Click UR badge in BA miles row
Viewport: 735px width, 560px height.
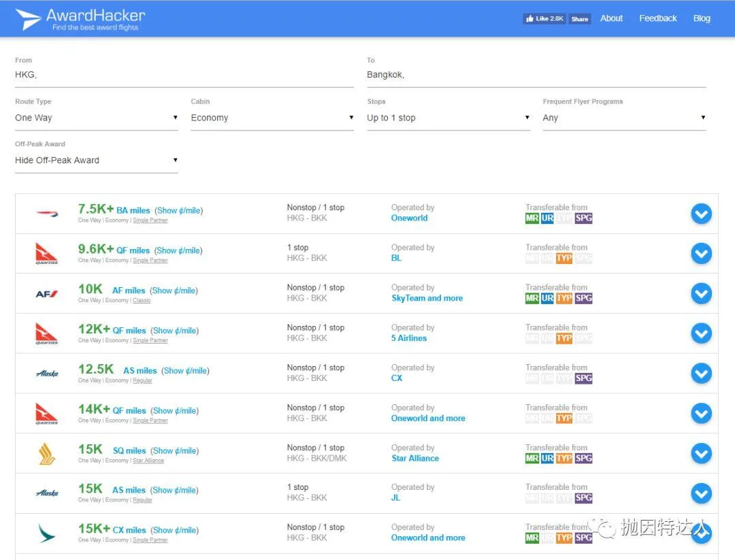tap(547, 218)
